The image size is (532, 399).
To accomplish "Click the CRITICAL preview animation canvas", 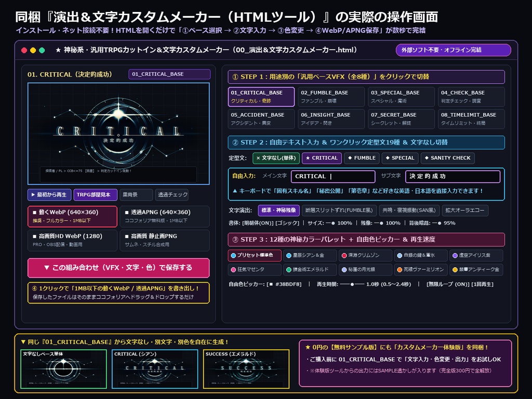I will point(118,134).
